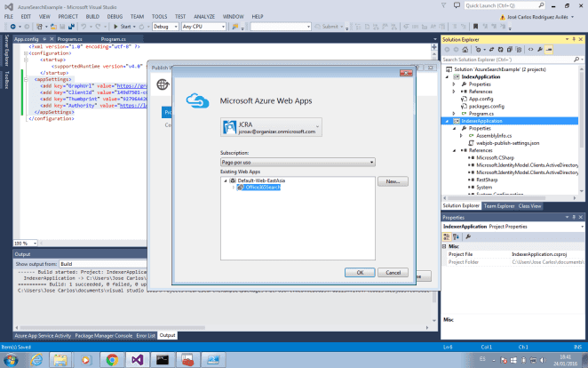The width and height of the screenshot is (588, 368).
Task: Click the notifications filter flag icon
Action: [x=444, y=5]
